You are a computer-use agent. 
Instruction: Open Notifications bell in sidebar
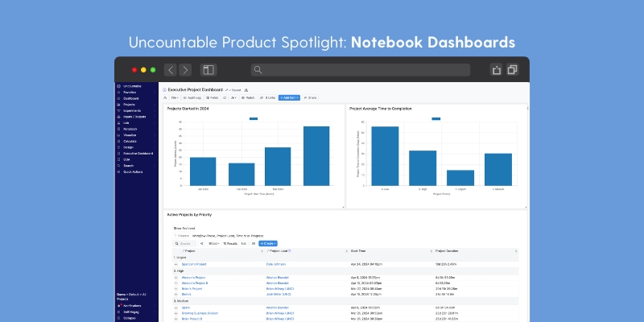pos(119,306)
